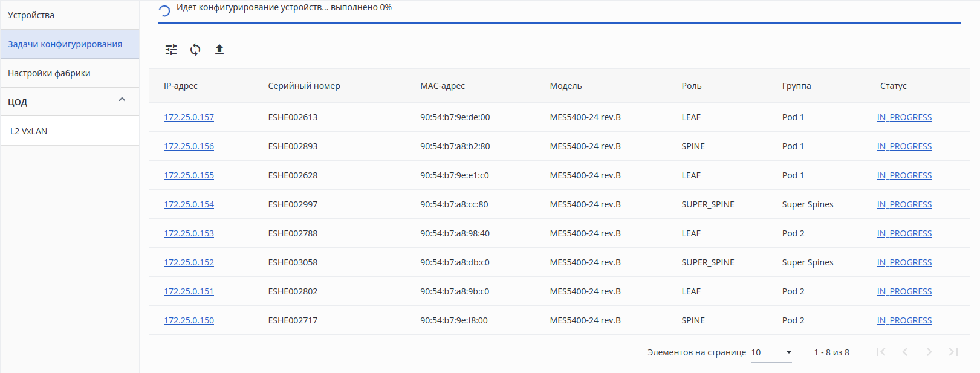Open Задачи конфигурирования in the sidebar
The image size is (980, 373).
(x=65, y=44)
